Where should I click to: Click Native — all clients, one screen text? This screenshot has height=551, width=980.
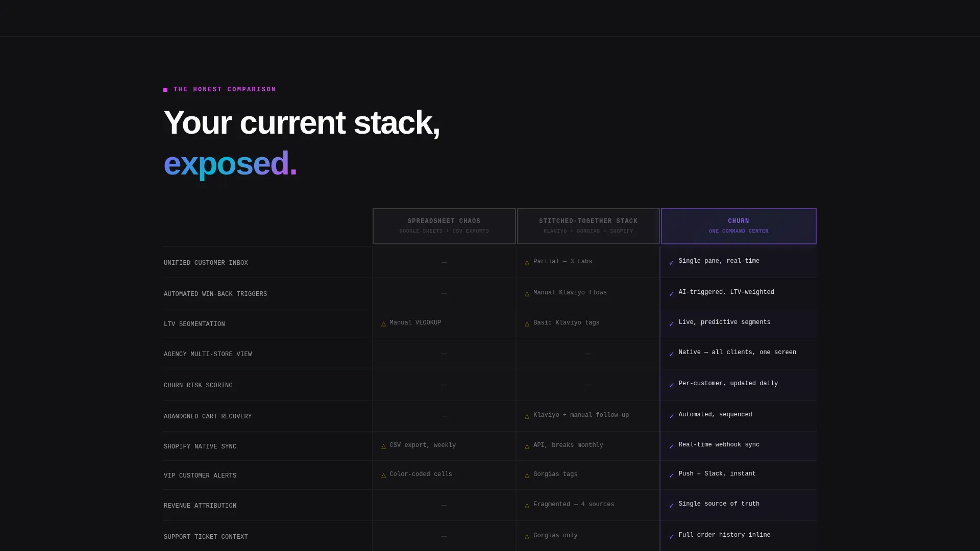(737, 353)
